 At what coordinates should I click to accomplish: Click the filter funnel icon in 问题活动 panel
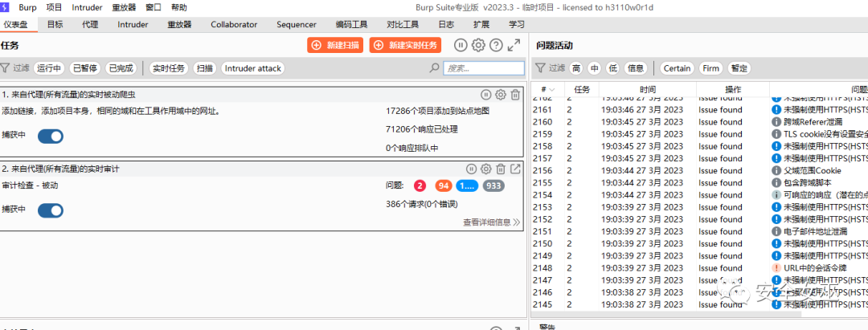click(540, 68)
